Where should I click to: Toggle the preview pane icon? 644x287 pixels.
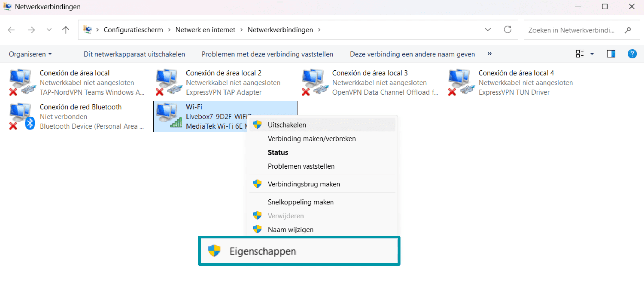tap(611, 54)
